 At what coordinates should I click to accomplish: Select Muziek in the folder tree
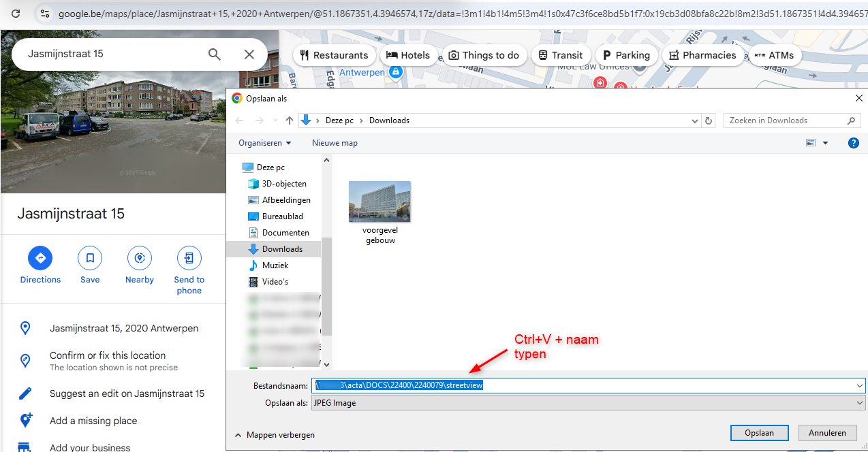click(268, 265)
